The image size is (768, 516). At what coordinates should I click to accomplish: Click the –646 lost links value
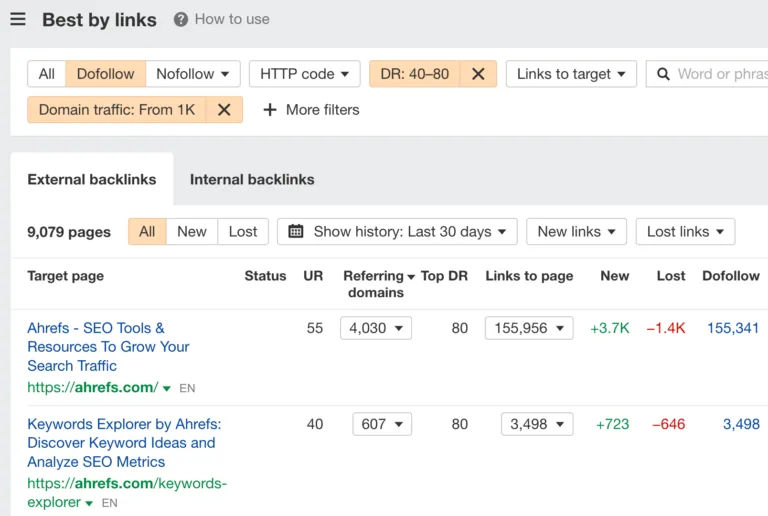point(669,424)
